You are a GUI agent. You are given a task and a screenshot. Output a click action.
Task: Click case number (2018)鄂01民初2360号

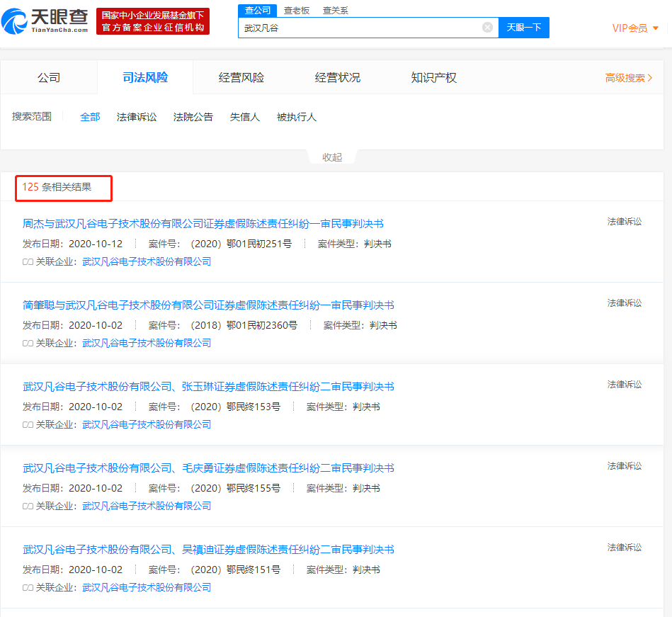tap(244, 325)
